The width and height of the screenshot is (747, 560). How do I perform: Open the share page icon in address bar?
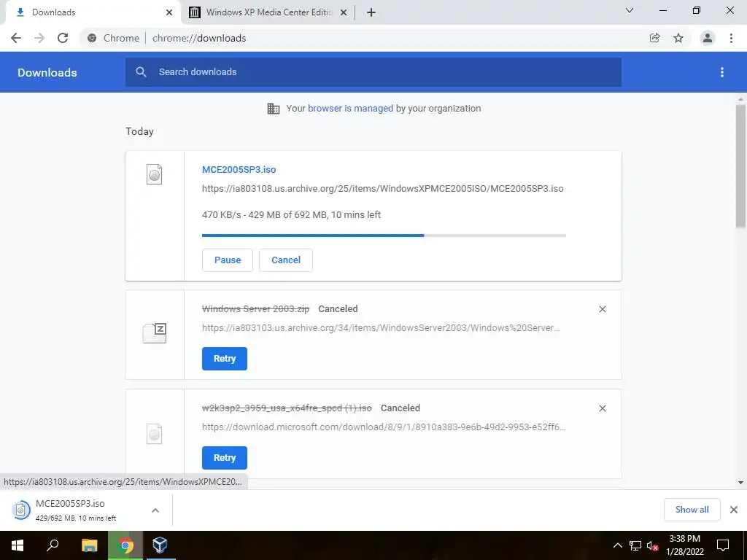point(655,38)
